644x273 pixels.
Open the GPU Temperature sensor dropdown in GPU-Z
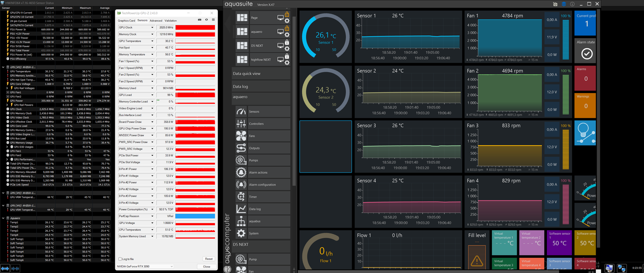tap(152, 41)
